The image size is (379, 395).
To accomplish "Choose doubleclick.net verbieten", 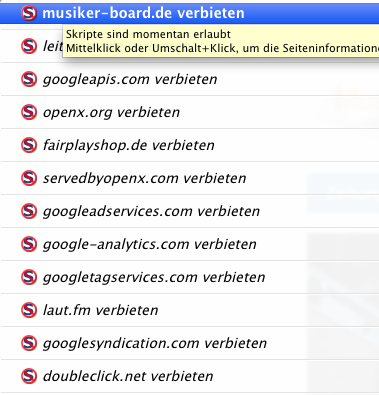I will [189, 376].
